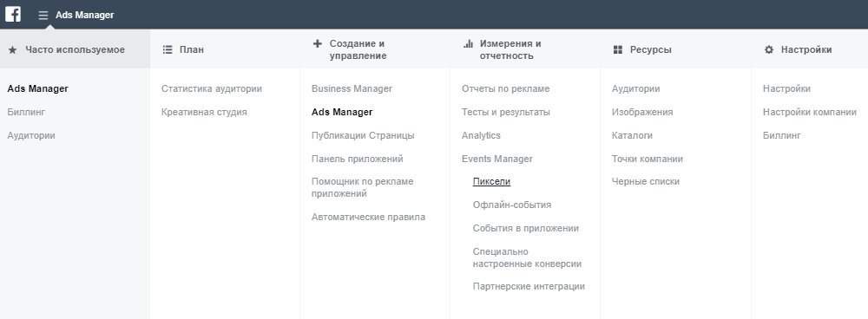
Task: Click the star icon beside Часто используемое
Action: (13, 49)
